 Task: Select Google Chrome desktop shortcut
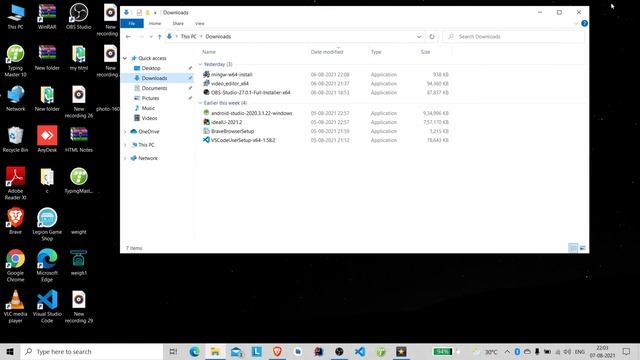[x=16, y=266]
